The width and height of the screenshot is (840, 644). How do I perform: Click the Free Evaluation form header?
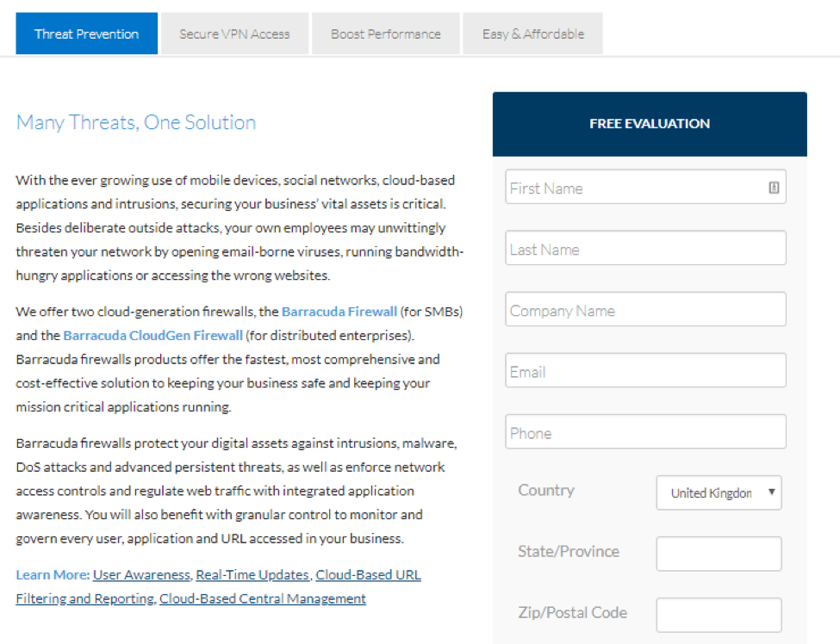click(x=650, y=124)
